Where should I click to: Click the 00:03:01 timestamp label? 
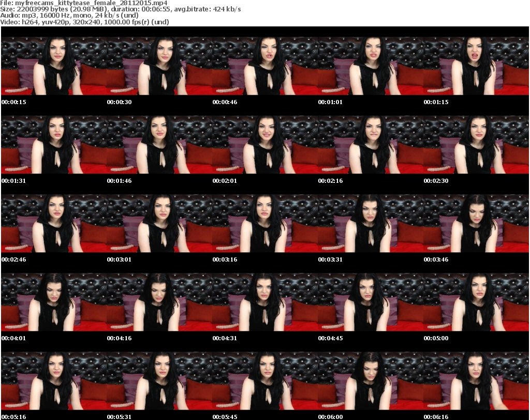(120, 259)
